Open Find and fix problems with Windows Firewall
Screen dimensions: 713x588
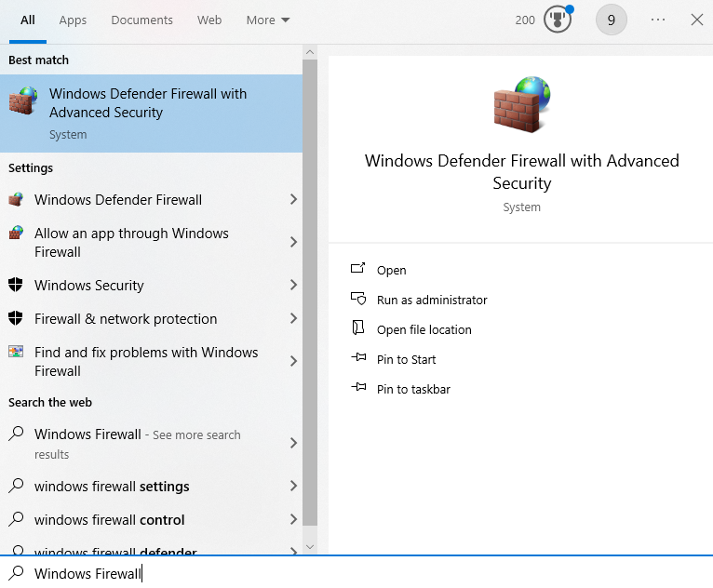pos(151,361)
